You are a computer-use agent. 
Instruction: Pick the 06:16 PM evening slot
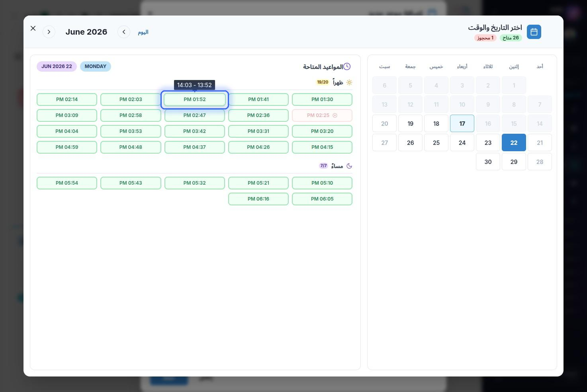tap(258, 199)
